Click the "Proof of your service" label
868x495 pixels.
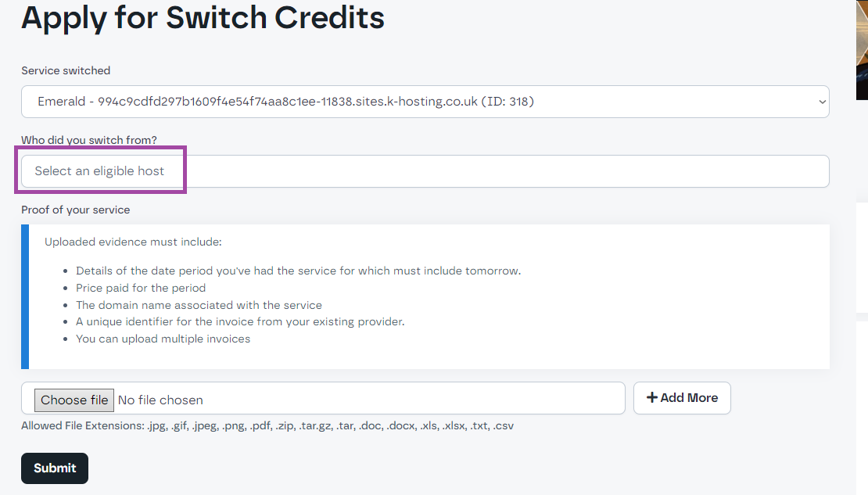click(x=76, y=210)
